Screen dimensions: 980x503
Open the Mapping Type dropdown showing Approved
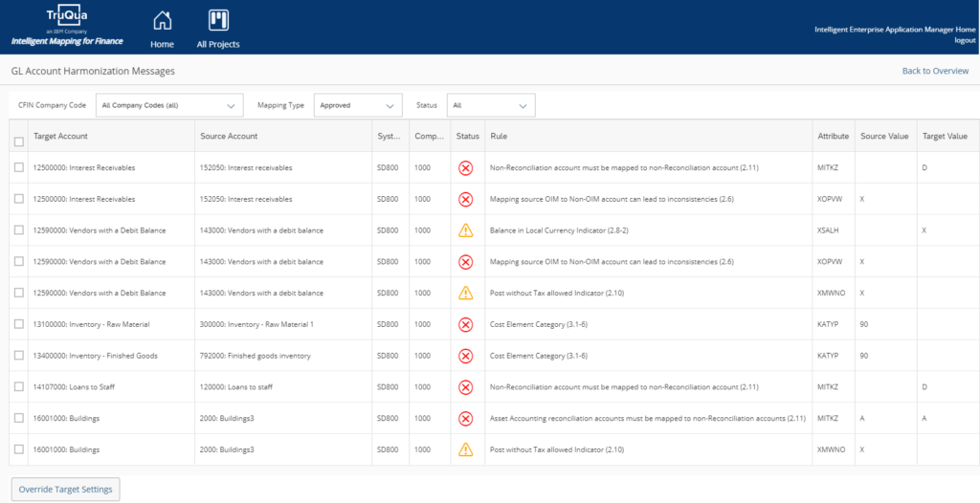(358, 105)
